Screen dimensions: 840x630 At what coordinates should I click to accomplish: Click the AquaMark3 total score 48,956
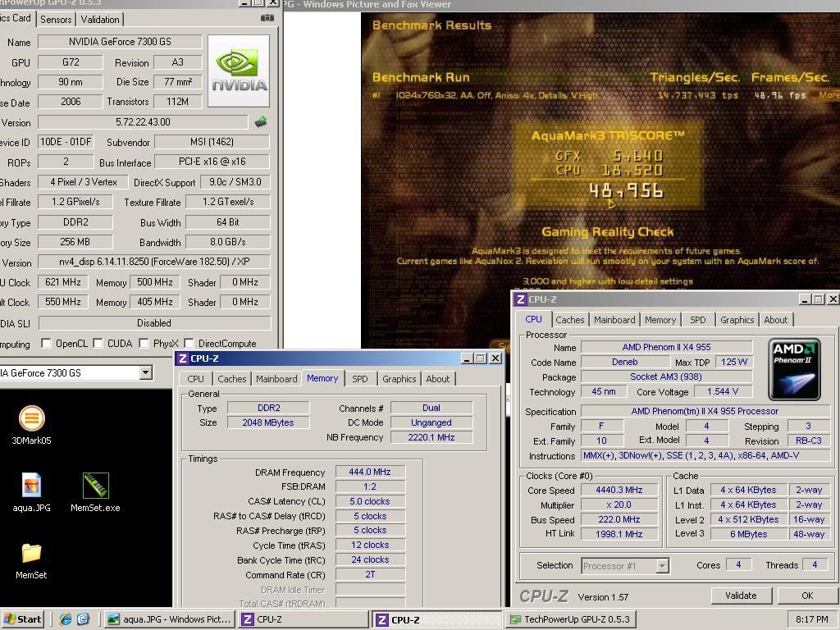coord(626,190)
